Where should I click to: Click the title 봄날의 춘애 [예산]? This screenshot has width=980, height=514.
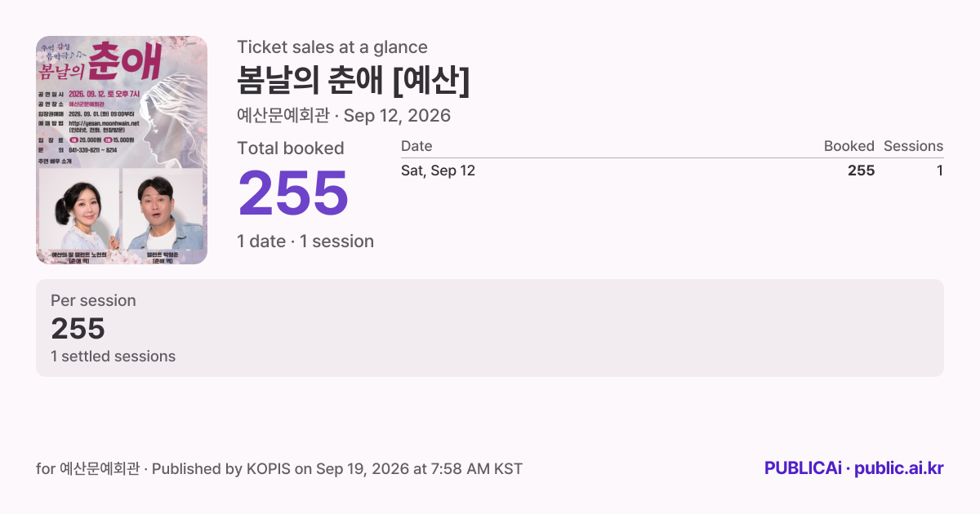tap(354, 80)
